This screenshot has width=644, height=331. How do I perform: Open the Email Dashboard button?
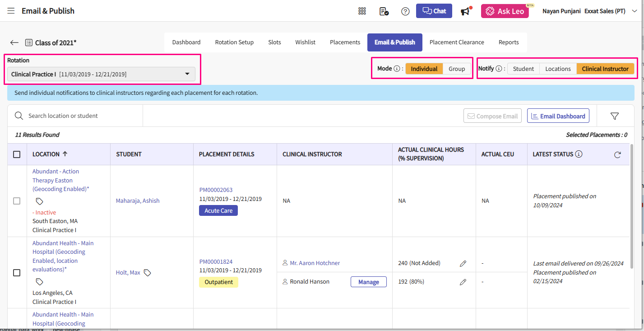tap(558, 116)
